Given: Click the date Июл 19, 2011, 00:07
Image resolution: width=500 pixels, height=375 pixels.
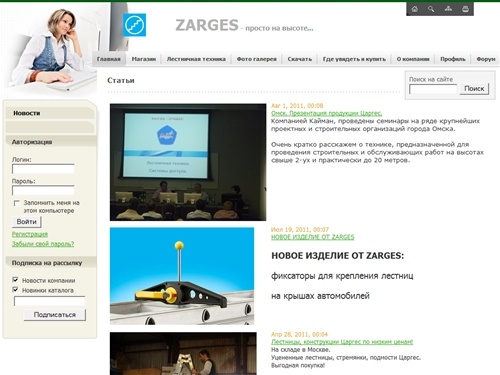Looking at the screenshot, I should click(300, 229).
